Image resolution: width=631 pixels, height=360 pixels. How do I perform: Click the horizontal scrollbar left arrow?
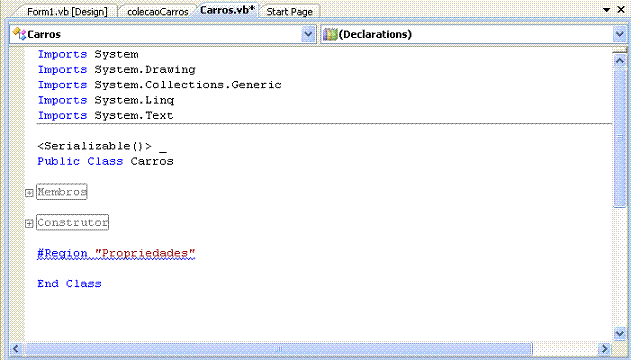[16, 349]
